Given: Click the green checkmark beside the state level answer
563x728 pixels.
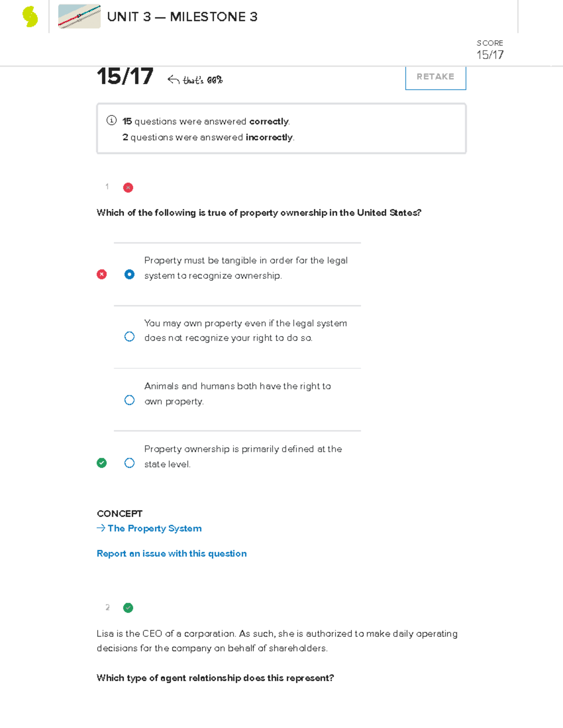Looking at the screenshot, I should [x=101, y=463].
